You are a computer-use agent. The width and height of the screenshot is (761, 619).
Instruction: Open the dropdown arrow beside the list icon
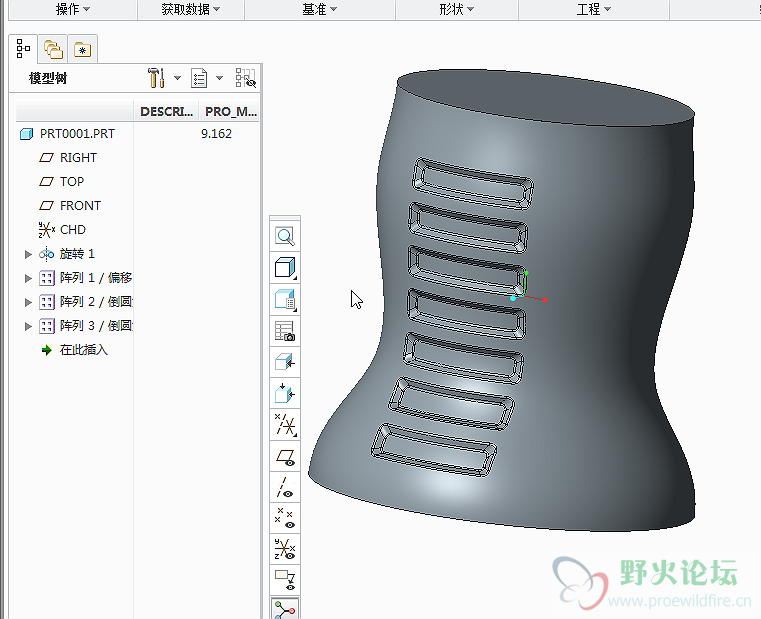pos(219,78)
